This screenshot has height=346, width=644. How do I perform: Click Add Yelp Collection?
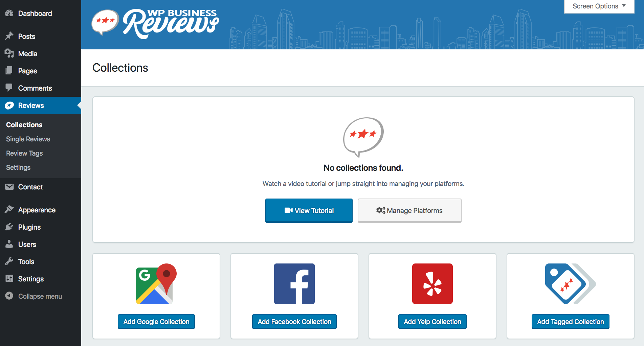point(432,321)
